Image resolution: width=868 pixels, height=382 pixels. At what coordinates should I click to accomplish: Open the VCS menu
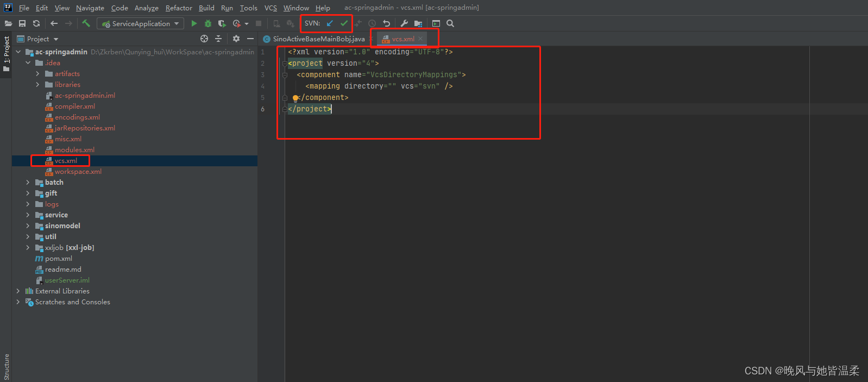(271, 8)
